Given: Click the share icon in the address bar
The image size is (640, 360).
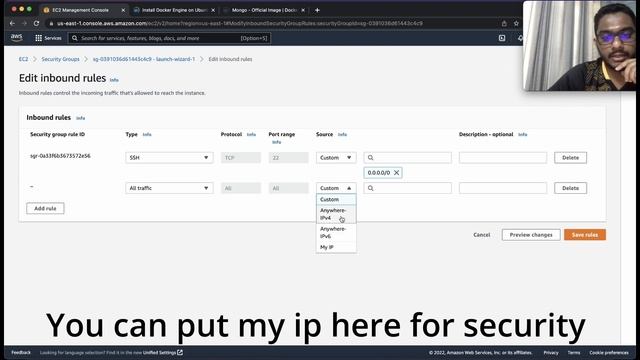Looking at the screenshot, I should 504,24.
